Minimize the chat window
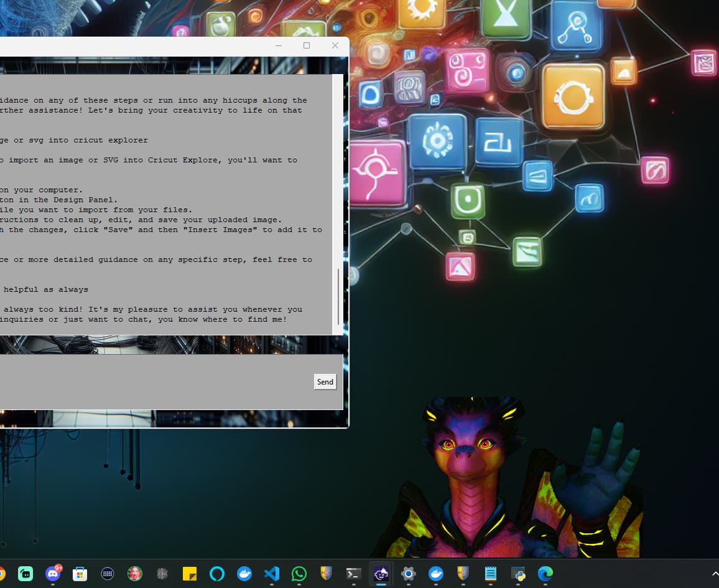 [279, 45]
